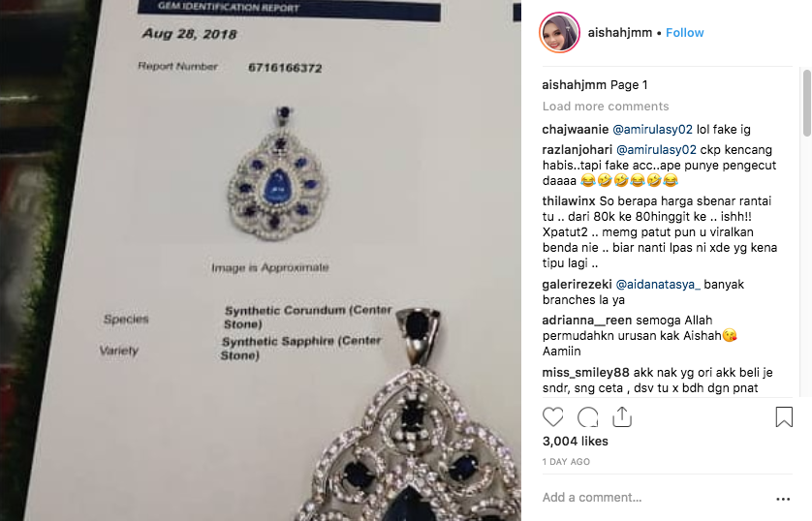This screenshot has width=812, height=521.
Task: Save post with bookmark icon
Action: click(x=784, y=417)
